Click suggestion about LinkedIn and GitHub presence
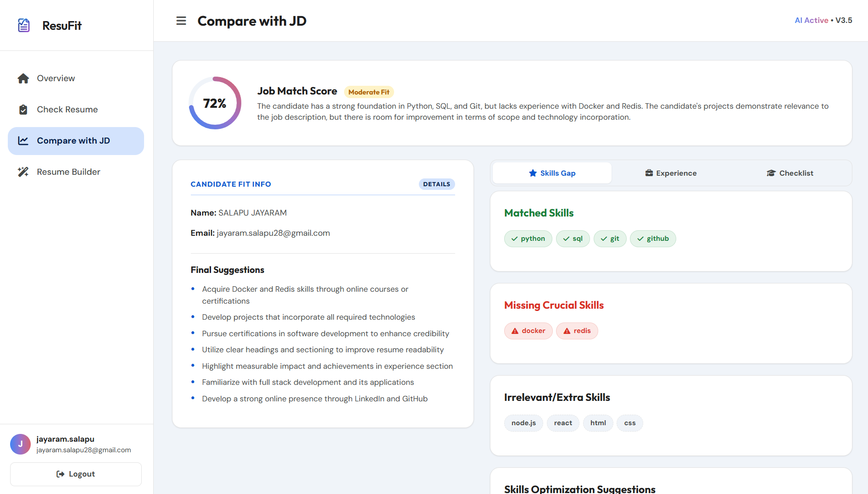The width and height of the screenshot is (868, 494). click(315, 399)
